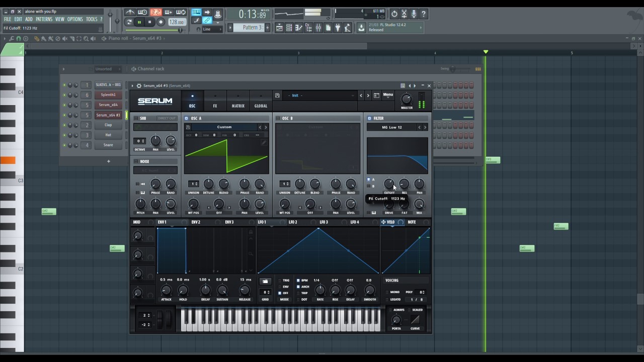Click the OSC A UNISON stepper
This screenshot has height=362, width=644.
click(x=193, y=184)
